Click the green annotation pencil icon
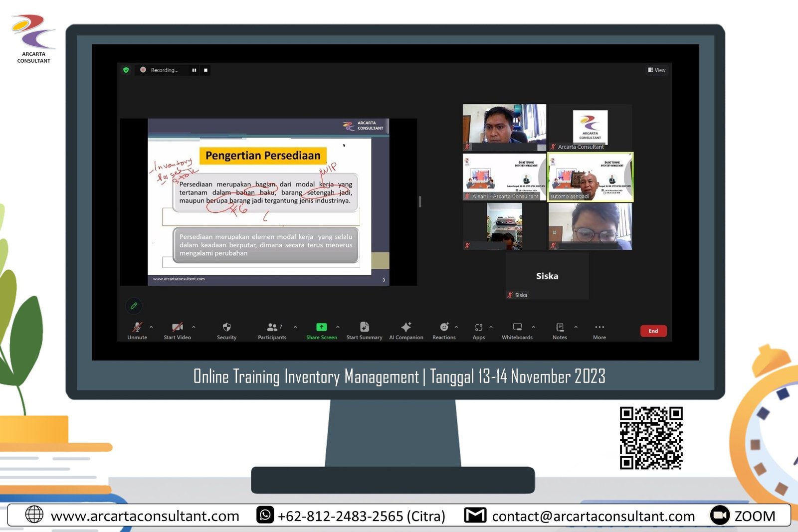The width and height of the screenshot is (798, 532). [134, 306]
